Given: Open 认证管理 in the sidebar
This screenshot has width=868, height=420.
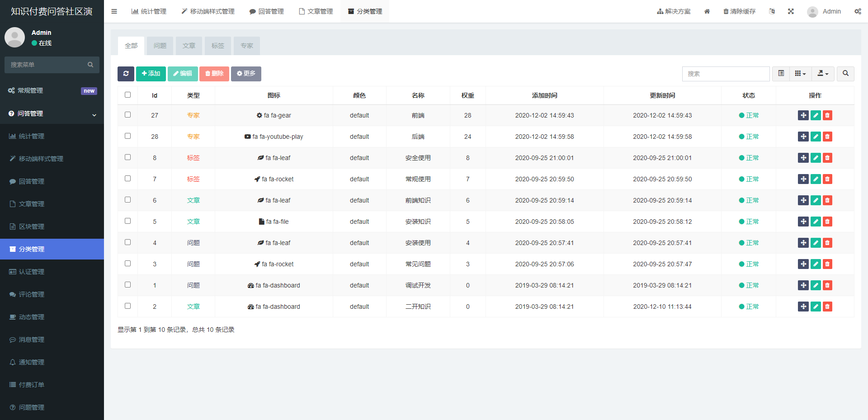Looking at the screenshot, I should click(x=32, y=272).
